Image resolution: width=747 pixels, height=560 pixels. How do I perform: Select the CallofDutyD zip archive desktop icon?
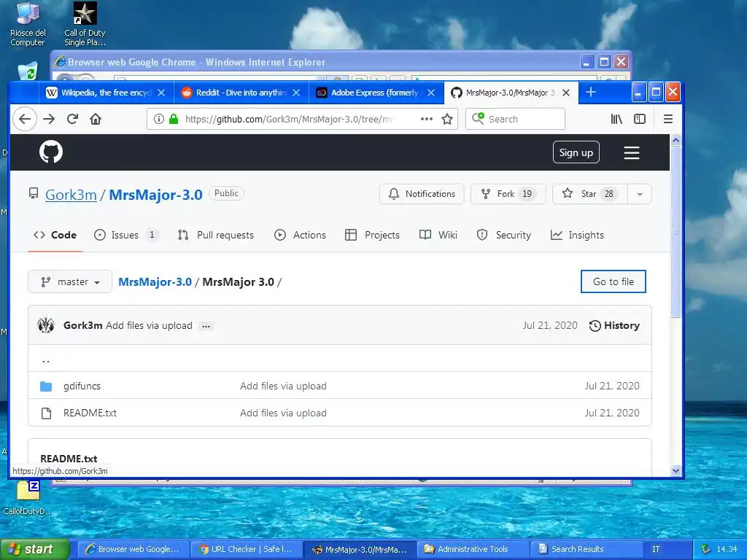[28, 498]
